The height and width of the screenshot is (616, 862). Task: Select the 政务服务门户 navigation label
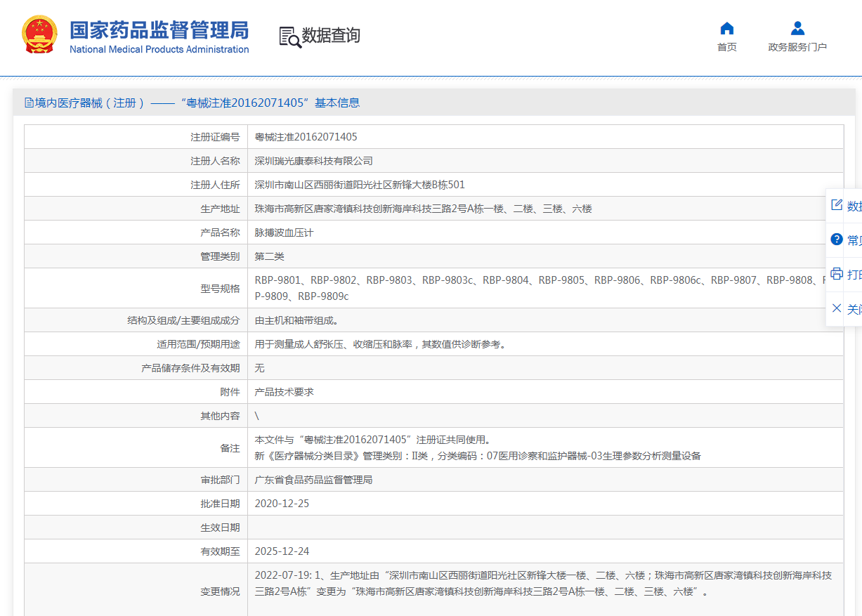[797, 47]
